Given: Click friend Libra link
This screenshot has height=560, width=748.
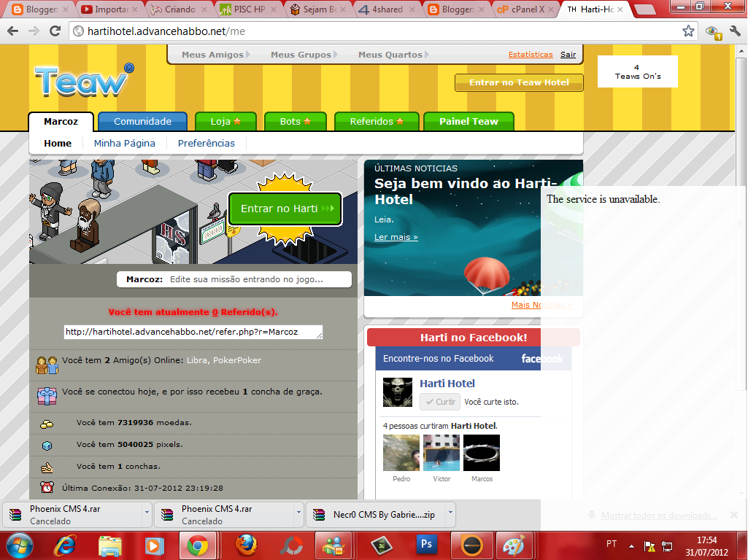Looking at the screenshot, I should click(x=196, y=360).
